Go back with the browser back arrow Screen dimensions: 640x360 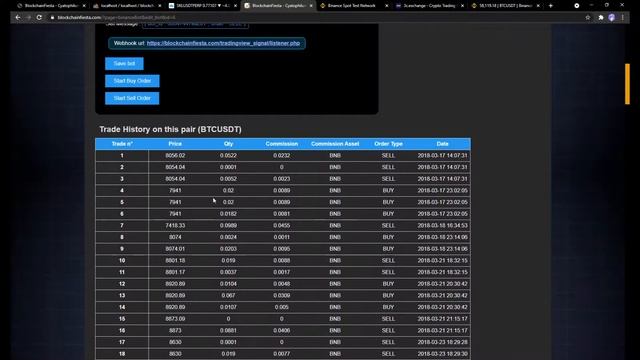click(18, 18)
